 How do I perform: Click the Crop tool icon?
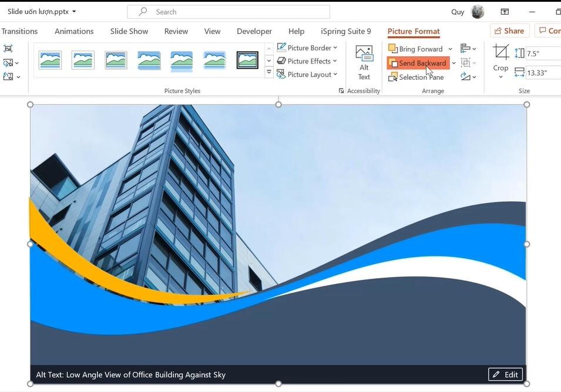click(x=500, y=52)
